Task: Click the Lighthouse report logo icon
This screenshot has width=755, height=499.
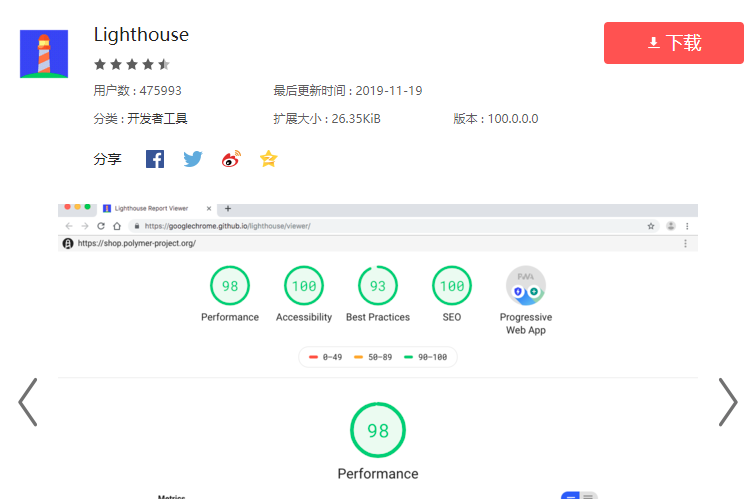Action: click(68, 244)
